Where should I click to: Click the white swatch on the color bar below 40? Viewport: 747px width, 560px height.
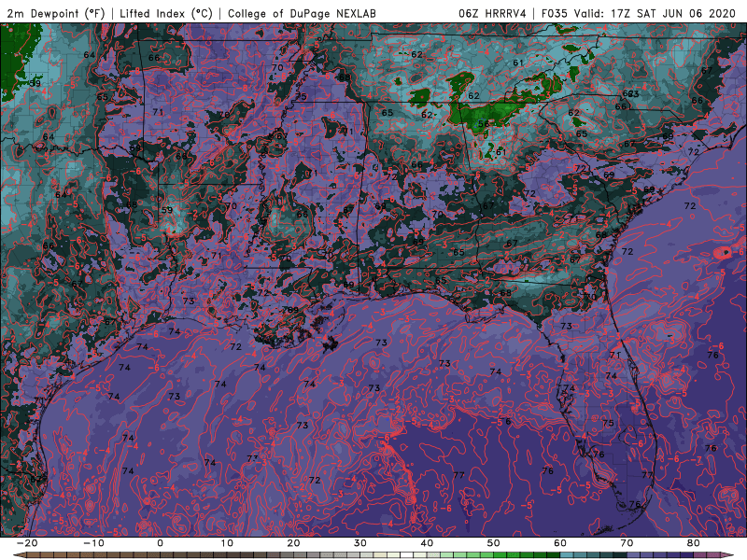(407, 555)
